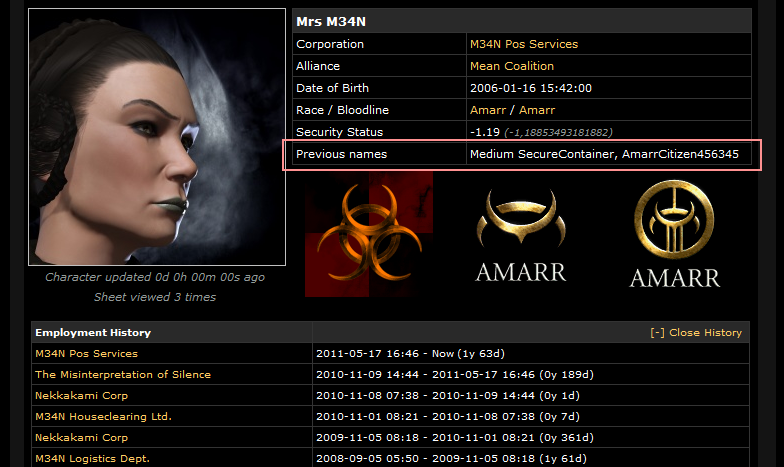Click the Previous names label

341,154
